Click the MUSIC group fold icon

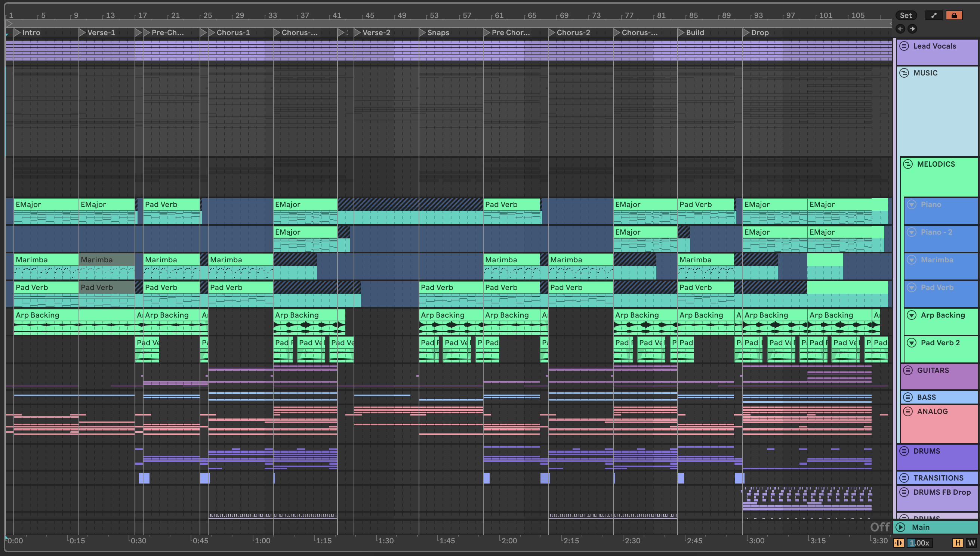click(x=904, y=73)
